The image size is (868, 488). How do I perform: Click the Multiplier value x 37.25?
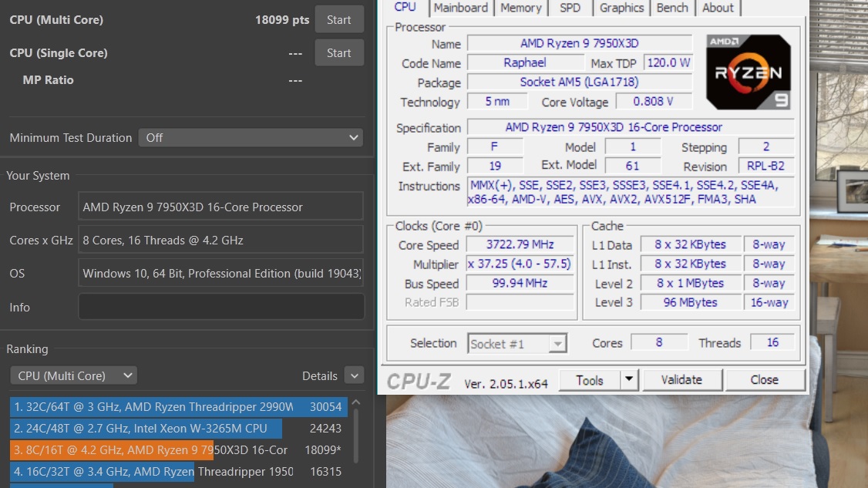coord(520,264)
